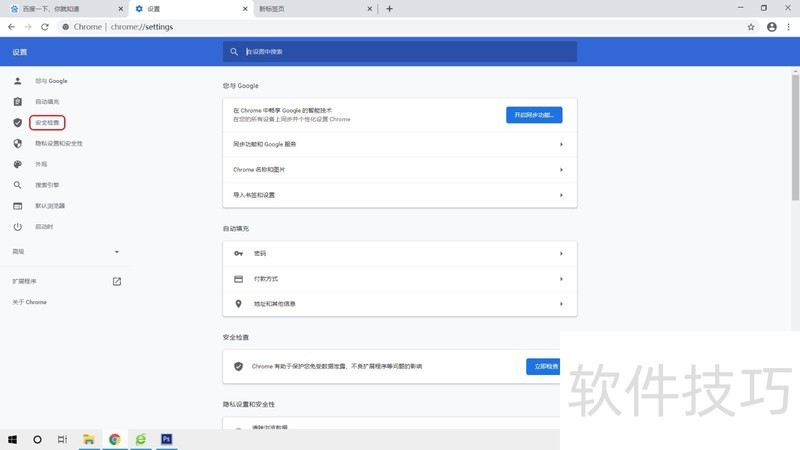Viewport: 800px width, 450px height.
Task: Select 隐私设置和安全性 in the sidebar
Action: point(58,143)
